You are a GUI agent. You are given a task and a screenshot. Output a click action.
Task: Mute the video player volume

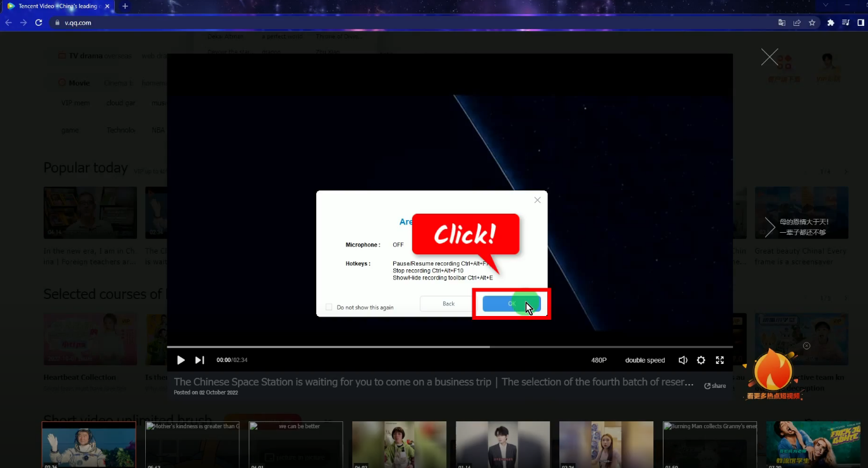pos(682,360)
